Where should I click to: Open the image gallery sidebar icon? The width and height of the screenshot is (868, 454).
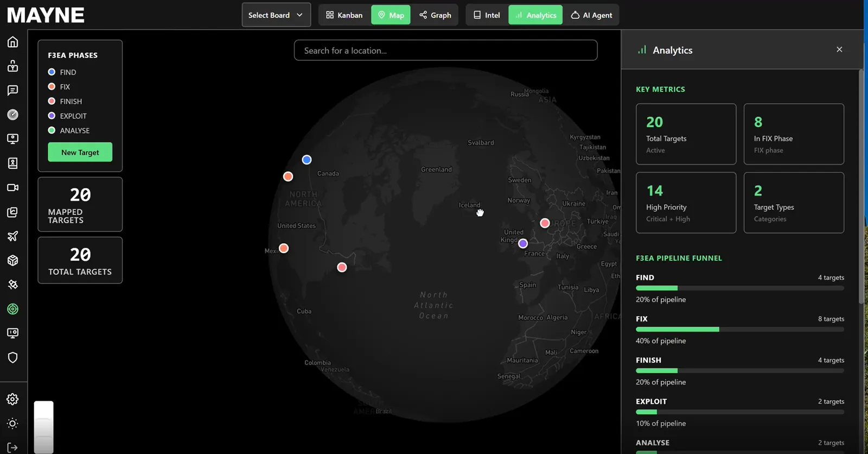12,212
